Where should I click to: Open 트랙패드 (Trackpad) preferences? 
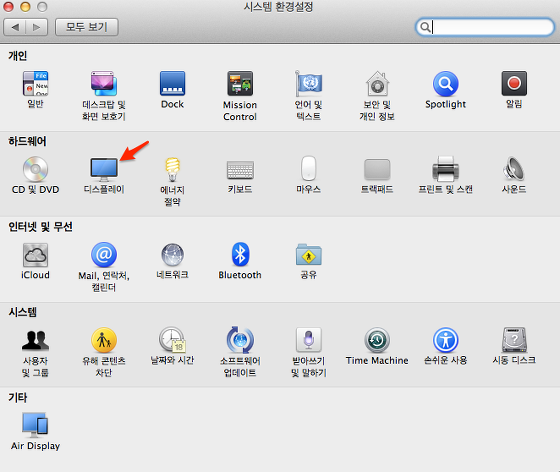click(377, 169)
